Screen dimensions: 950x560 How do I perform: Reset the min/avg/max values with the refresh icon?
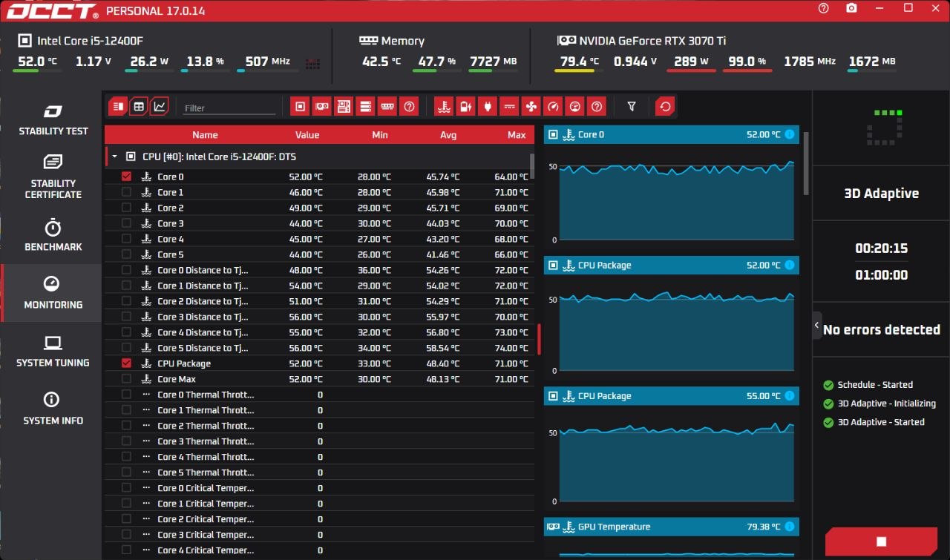(665, 107)
